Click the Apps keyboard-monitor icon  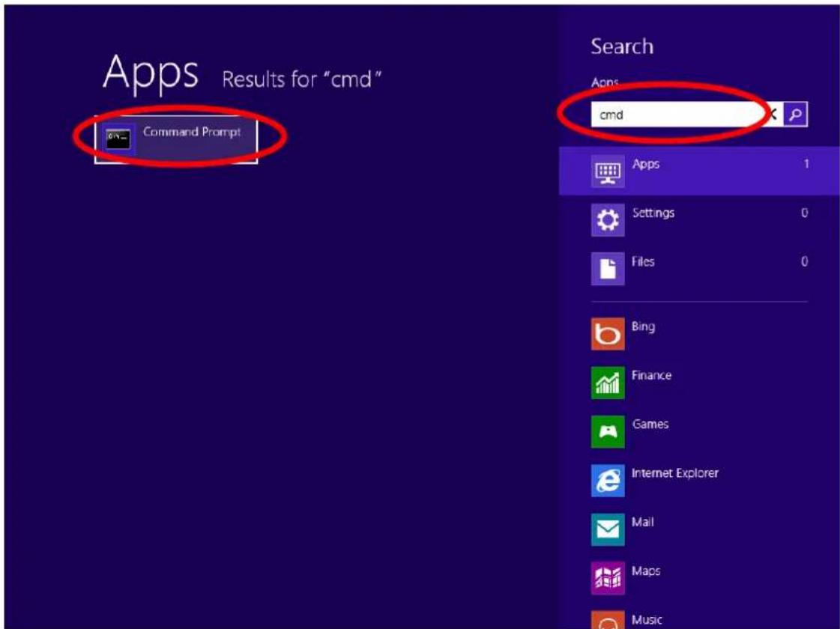click(608, 171)
